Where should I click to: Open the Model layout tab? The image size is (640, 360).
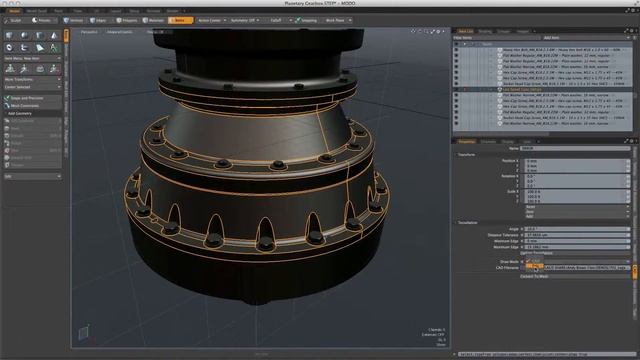(x=14, y=11)
